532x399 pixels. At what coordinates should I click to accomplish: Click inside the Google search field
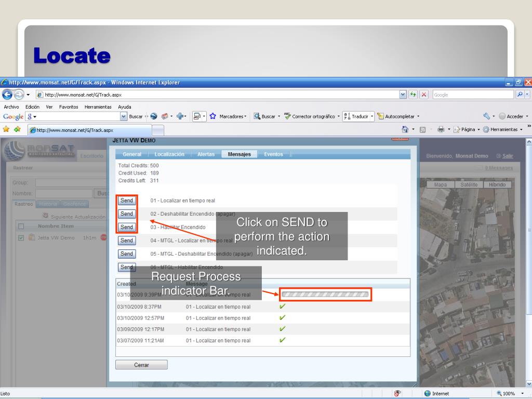pos(473,95)
